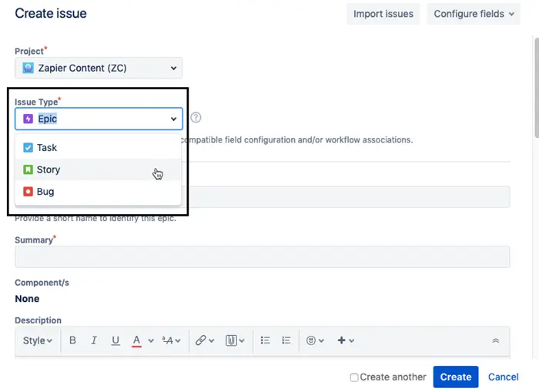This screenshot has width=539, height=392.
Task: Enable the Create another checkbox
Action: pyautogui.click(x=354, y=377)
